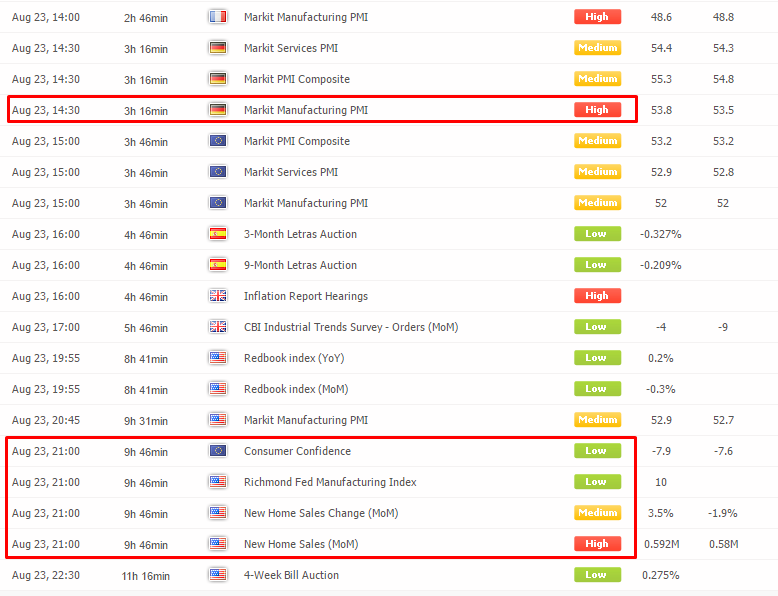Open the Inflation Report Hearings event
The height and width of the screenshot is (596, 778).
306,296
